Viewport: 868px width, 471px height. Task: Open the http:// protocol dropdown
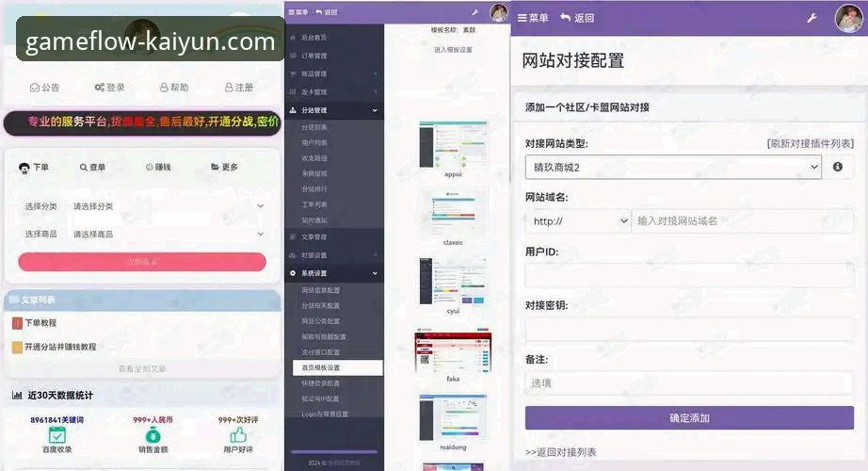point(578,221)
